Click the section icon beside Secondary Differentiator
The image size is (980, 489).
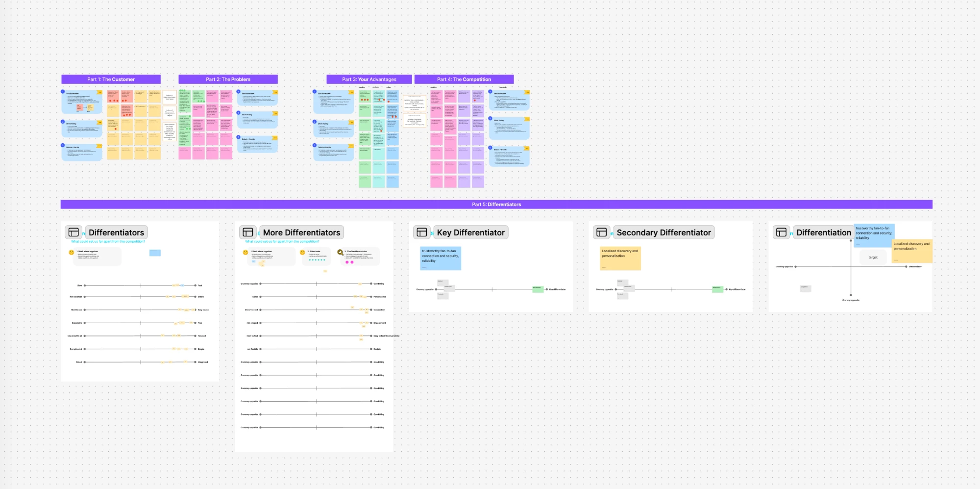coord(602,232)
